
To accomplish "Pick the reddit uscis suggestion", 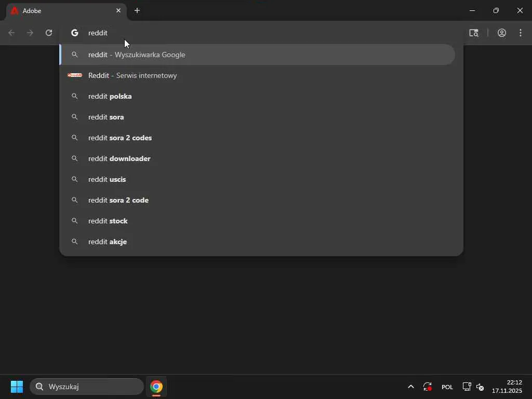I will click(x=257, y=179).
